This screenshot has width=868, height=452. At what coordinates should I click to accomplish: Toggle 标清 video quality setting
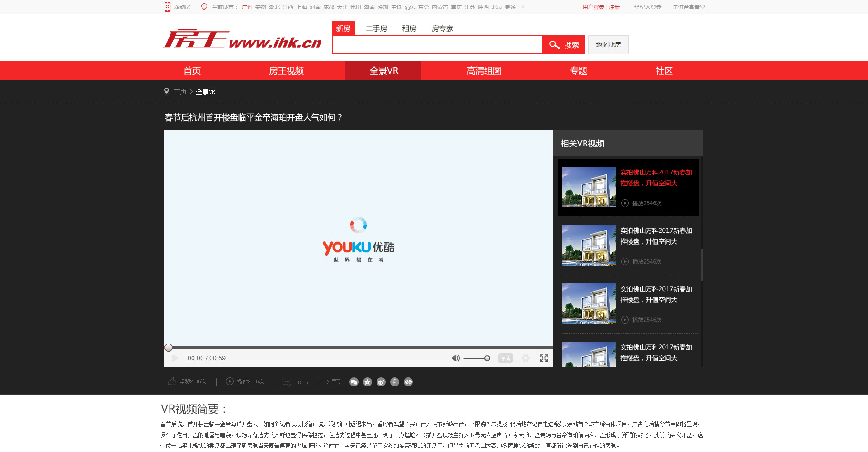click(x=505, y=358)
